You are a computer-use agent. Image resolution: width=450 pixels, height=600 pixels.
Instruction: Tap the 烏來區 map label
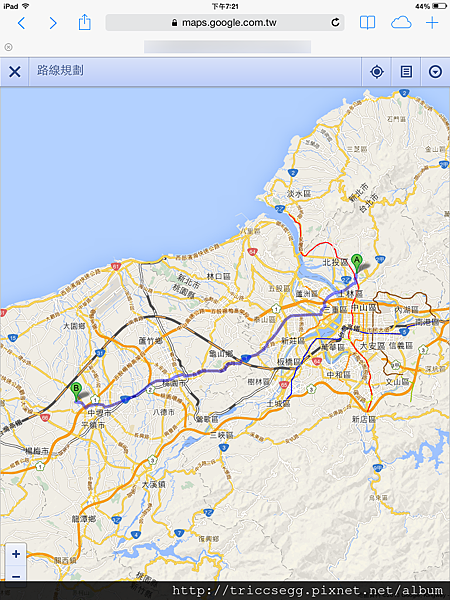[x=378, y=497]
